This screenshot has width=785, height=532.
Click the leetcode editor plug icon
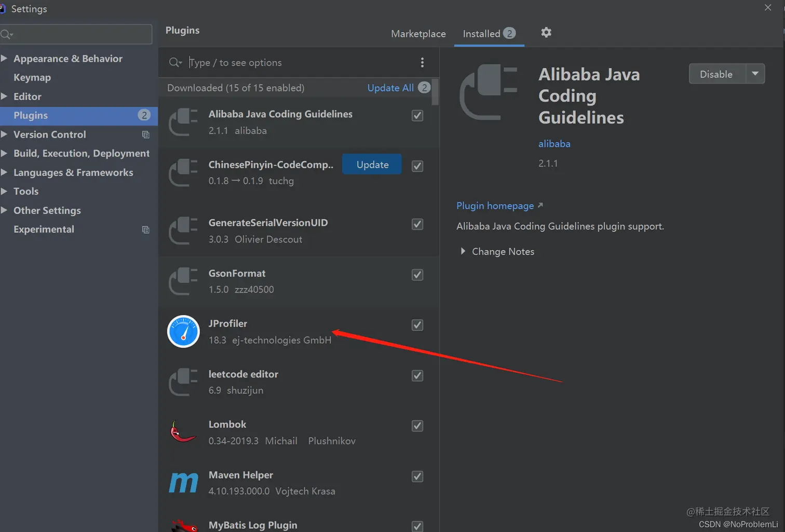coord(183,382)
